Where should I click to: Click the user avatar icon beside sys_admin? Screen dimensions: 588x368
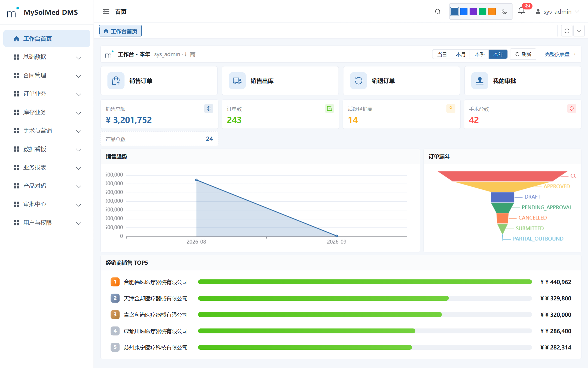(x=538, y=12)
